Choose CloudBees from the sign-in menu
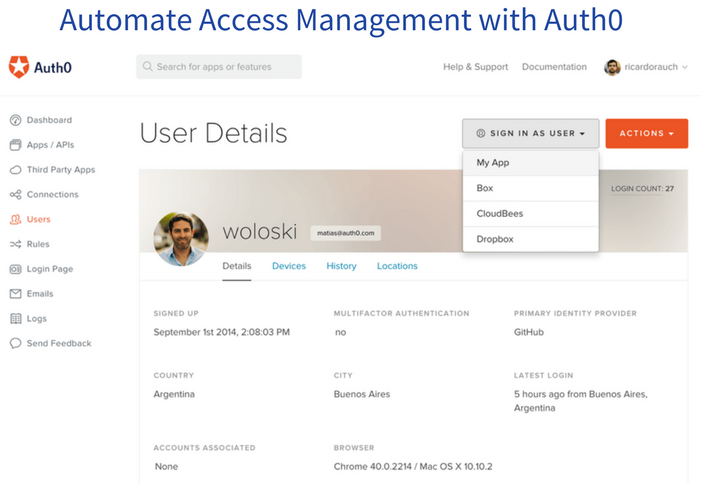Viewport: 701px width, 484px height. [x=531, y=214]
